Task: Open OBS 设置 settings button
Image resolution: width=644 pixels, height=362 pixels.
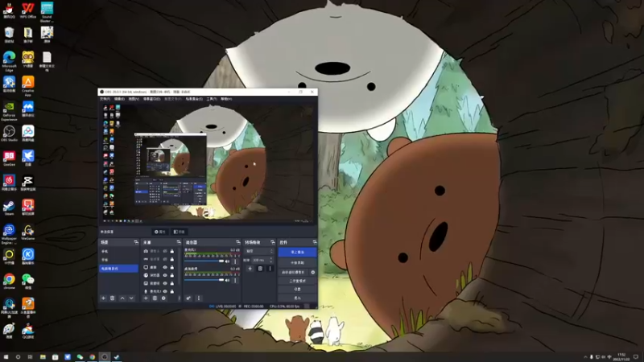Action: pyautogui.click(x=297, y=290)
